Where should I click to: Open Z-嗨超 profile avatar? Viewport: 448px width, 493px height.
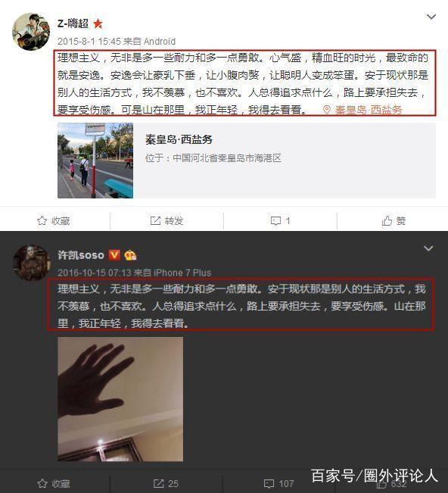click(x=31, y=32)
